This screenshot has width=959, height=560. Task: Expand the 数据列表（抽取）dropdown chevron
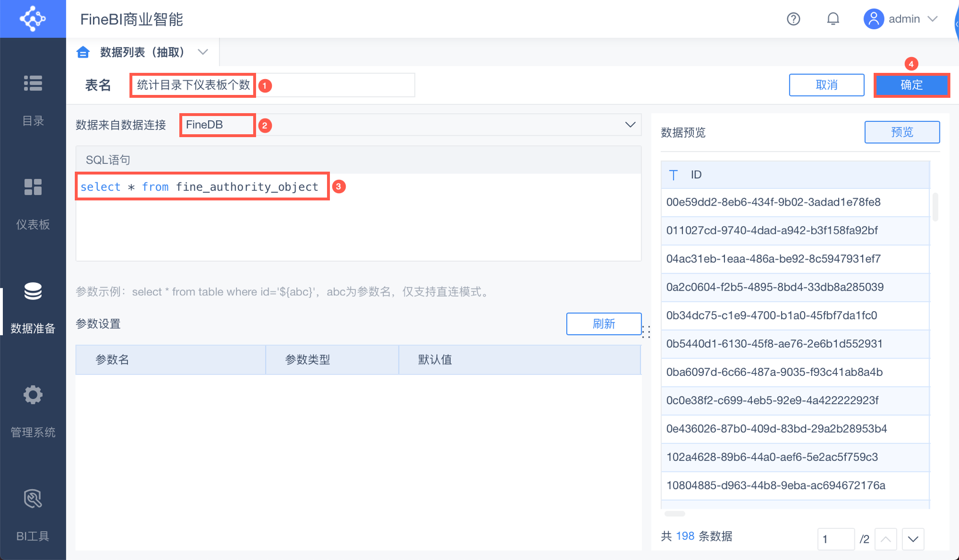point(203,52)
